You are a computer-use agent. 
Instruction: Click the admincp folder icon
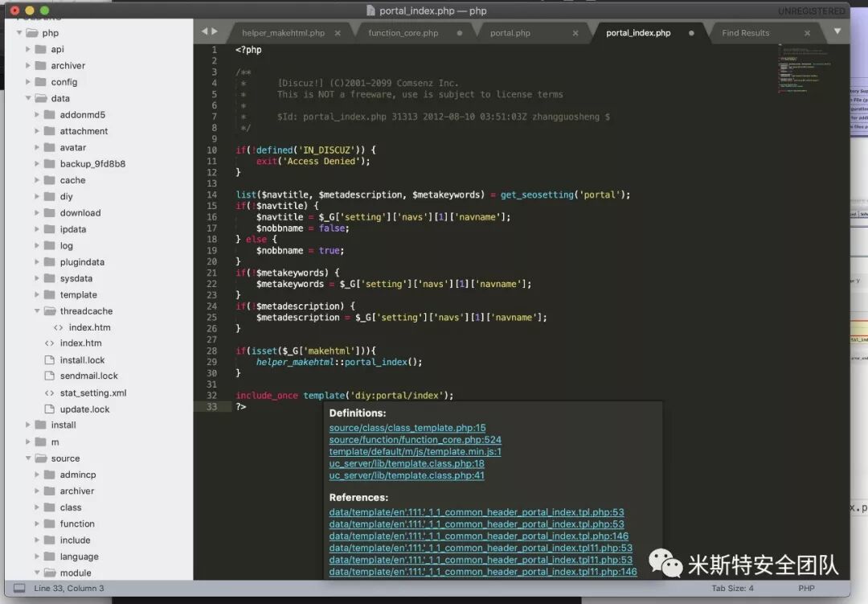click(x=50, y=475)
